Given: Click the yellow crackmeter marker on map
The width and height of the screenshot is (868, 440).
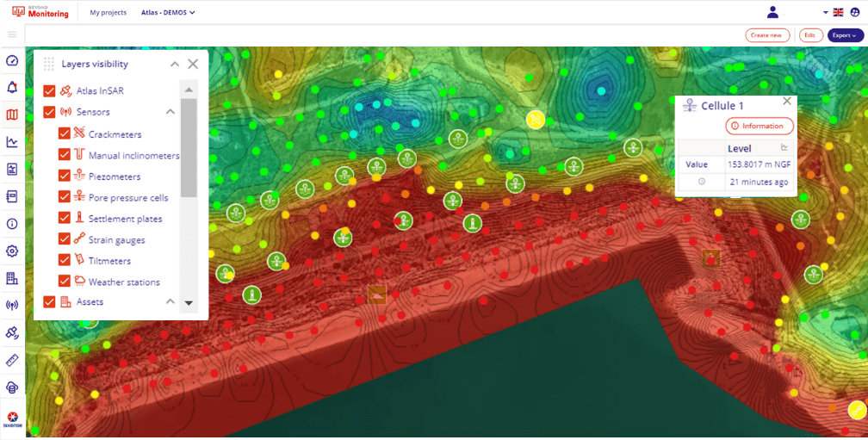Looking at the screenshot, I should [536, 120].
